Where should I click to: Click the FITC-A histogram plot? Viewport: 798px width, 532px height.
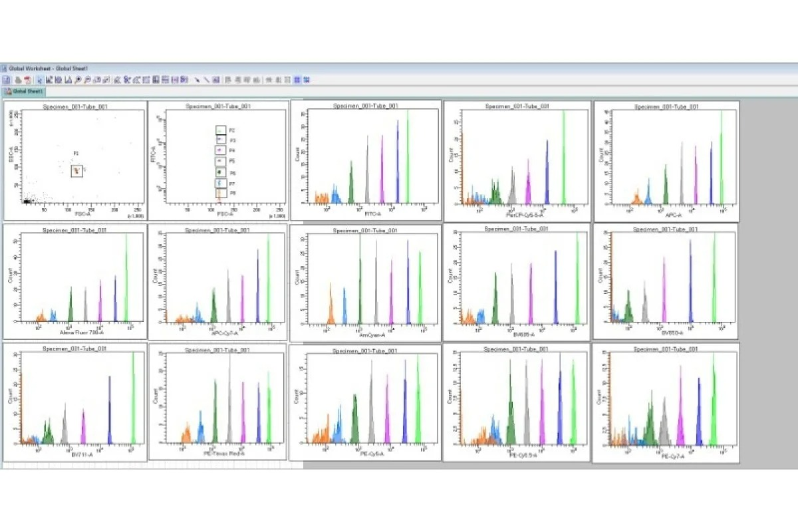[x=365, y=160]
